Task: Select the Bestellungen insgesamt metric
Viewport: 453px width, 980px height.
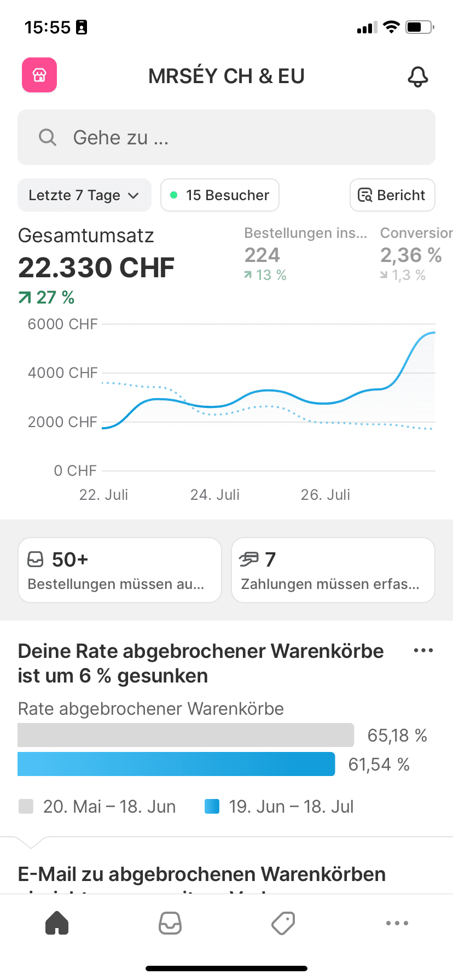Action: [x=305, y=254]
